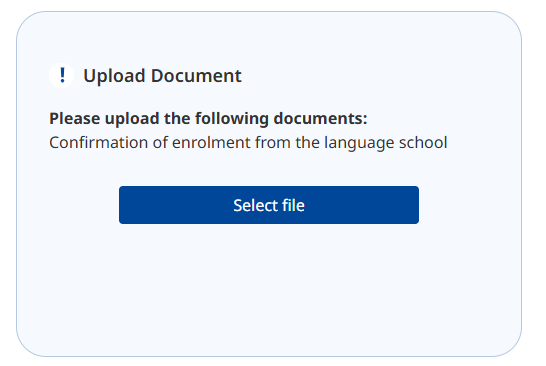Click the word 'Upload' in the heading
The height and width of the screenshot is (366, 546).
[x=114, y=76]
